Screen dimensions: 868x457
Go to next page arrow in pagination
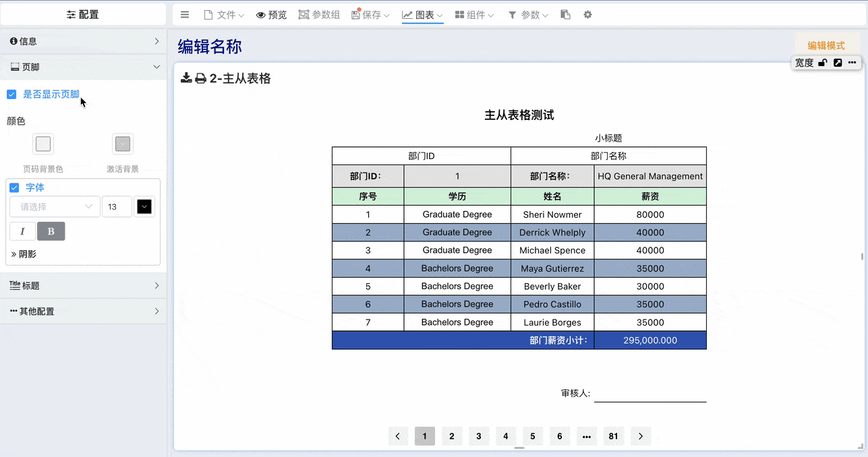pos(641,436)
